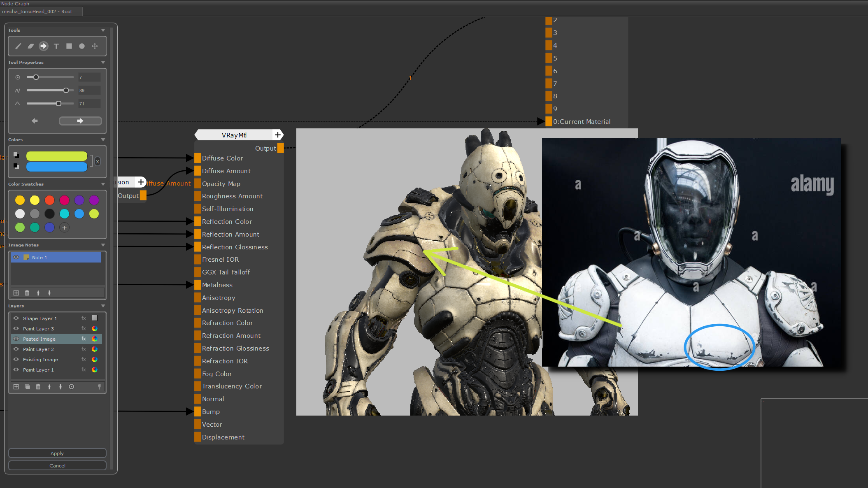Select the Move transform tool
The height and width of the screenshot is (488, 868).
(x=95, y=46)
